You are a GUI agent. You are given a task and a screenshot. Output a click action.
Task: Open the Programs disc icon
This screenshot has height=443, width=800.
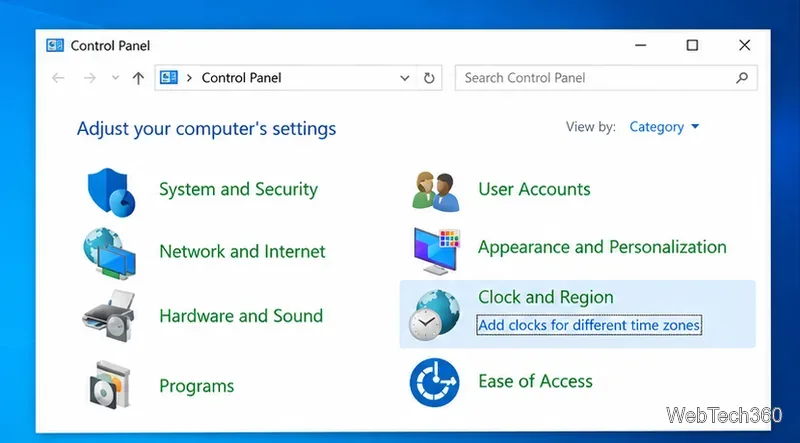pos(109,385)
